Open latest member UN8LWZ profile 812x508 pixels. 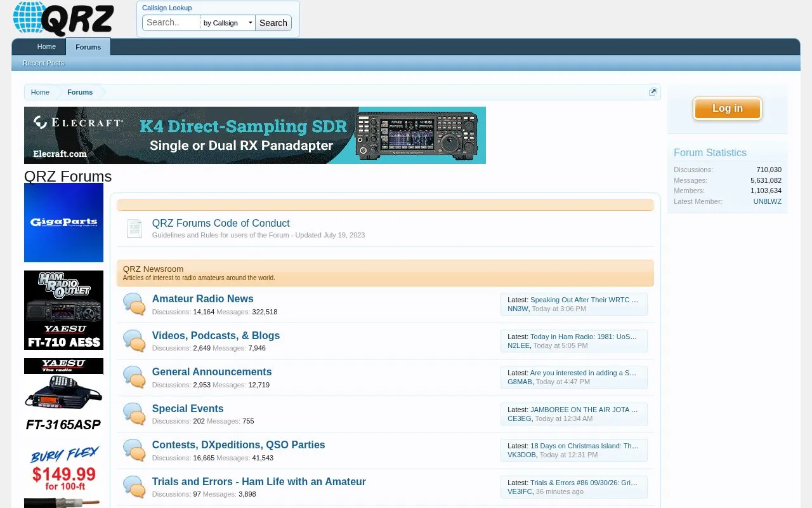point(767,201)
